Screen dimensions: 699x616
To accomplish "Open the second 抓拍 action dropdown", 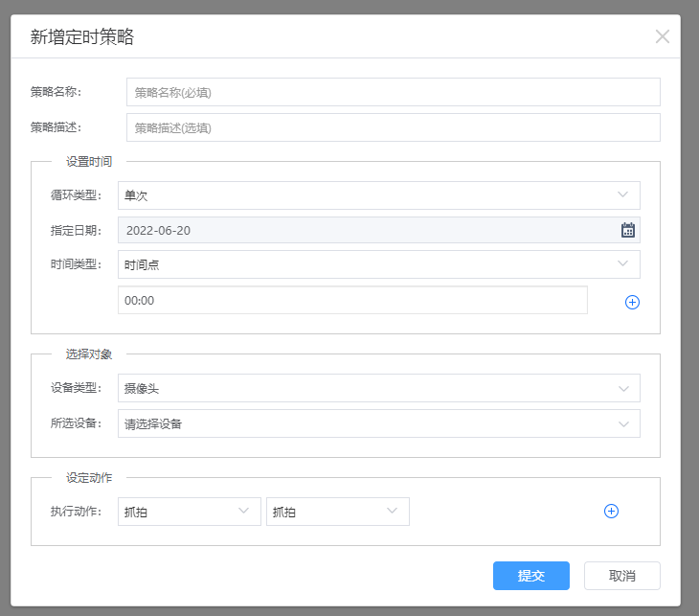I will [338, 512].
